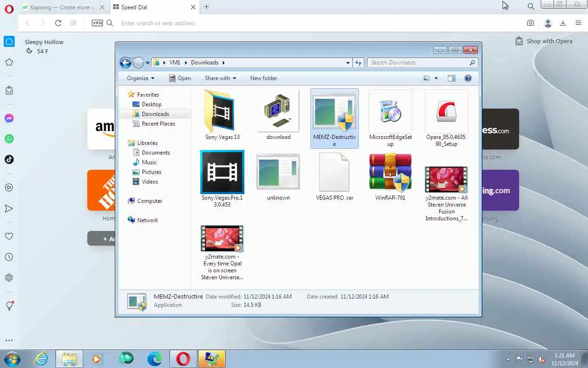Open Messenger in the Opera sidebar

point(9,118)
